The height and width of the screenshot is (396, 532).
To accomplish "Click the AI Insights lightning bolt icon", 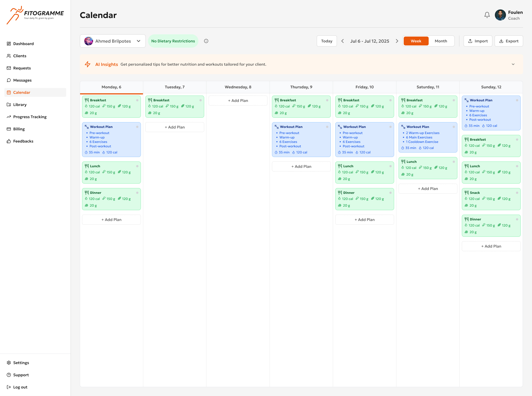I will click(x=88, y=64).
